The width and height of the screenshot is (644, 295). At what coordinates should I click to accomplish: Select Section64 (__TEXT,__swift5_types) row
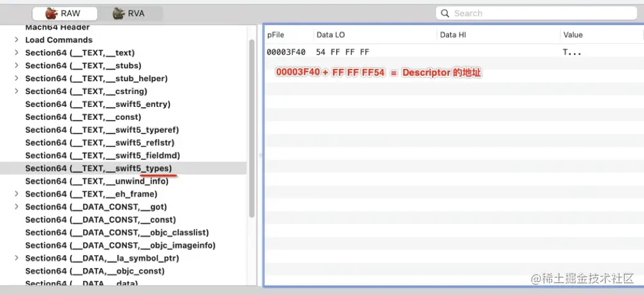[x=123, y=168]
